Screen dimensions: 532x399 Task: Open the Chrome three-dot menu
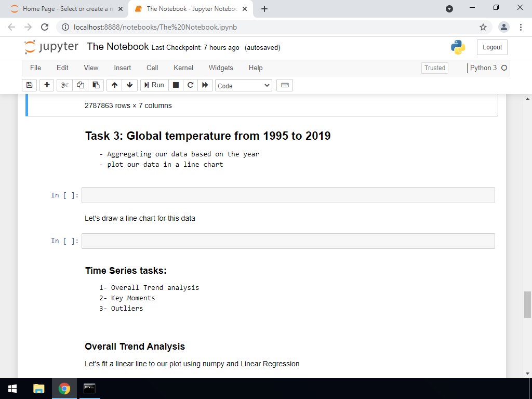click(x=521, y=27)
